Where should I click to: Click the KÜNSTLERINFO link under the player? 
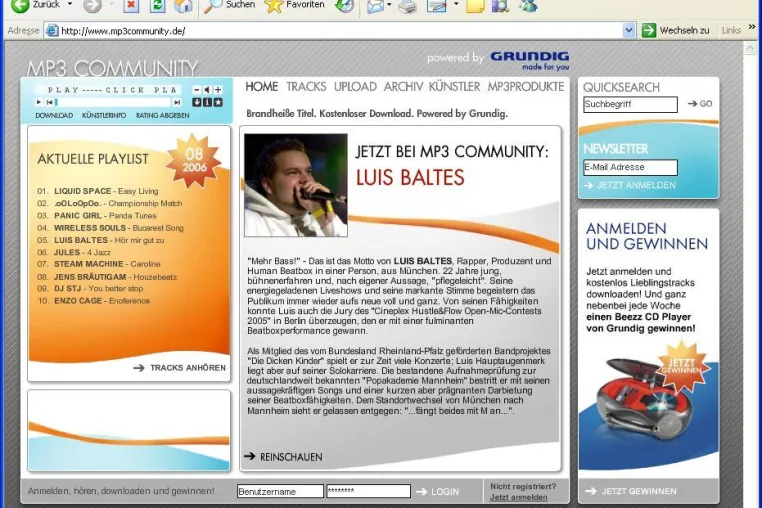(x=104, y=116)
